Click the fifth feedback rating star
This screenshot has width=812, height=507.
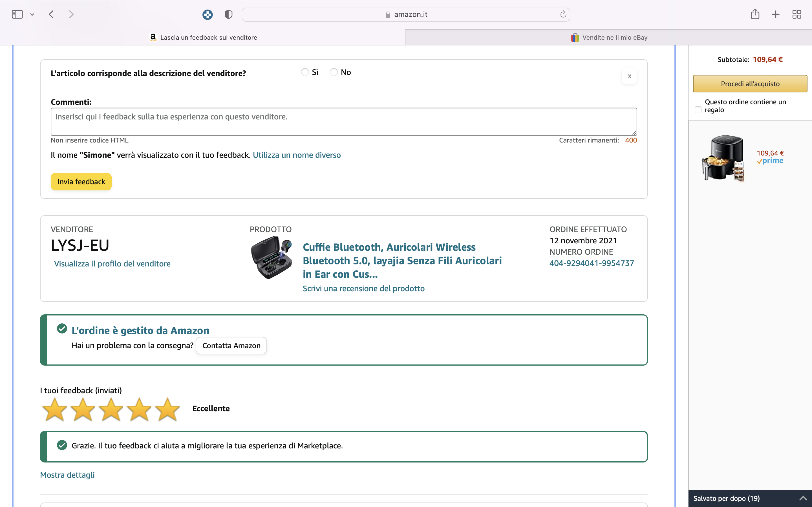pyautogui.click(x=167, y=409)
